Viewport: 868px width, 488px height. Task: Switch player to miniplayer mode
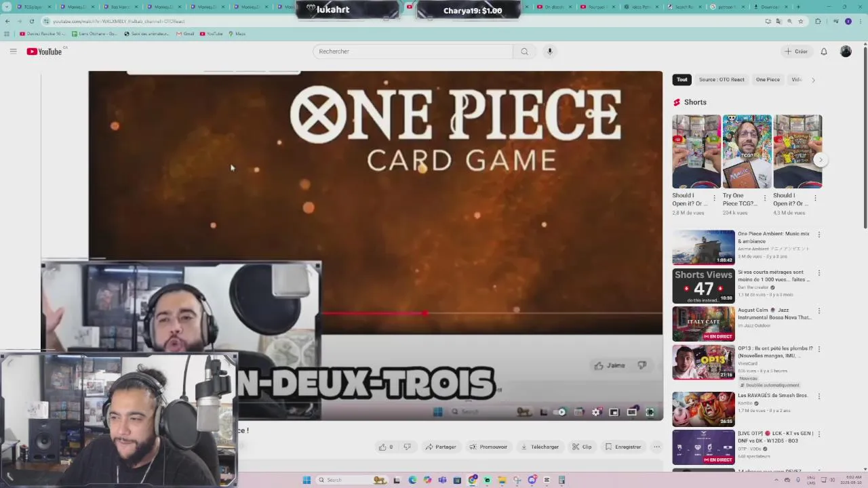pos(614,412)
